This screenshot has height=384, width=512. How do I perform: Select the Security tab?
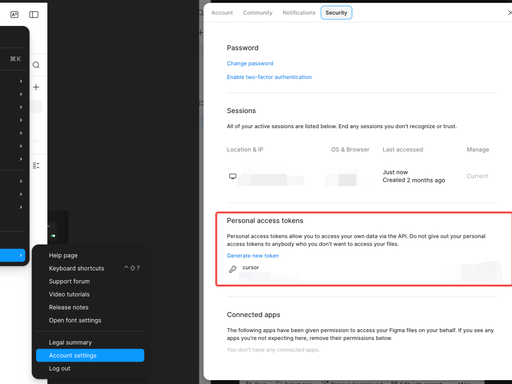click(x=336, y=13)
